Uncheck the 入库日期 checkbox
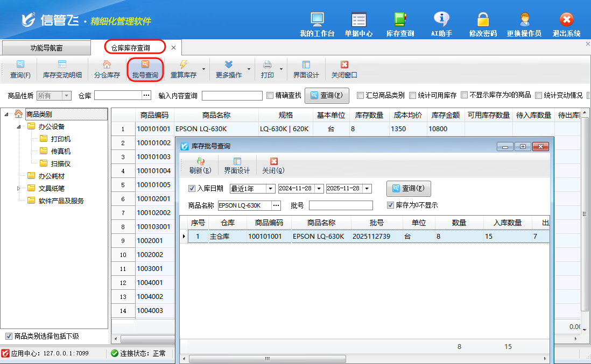Image resolution: width=591 pixels, height=364 pixels. 192,189
